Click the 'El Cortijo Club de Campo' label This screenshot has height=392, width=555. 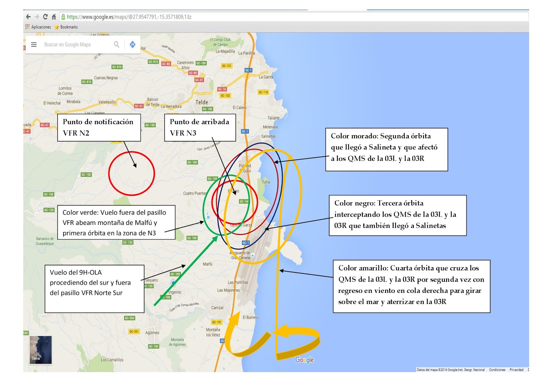tap(220, 42)
